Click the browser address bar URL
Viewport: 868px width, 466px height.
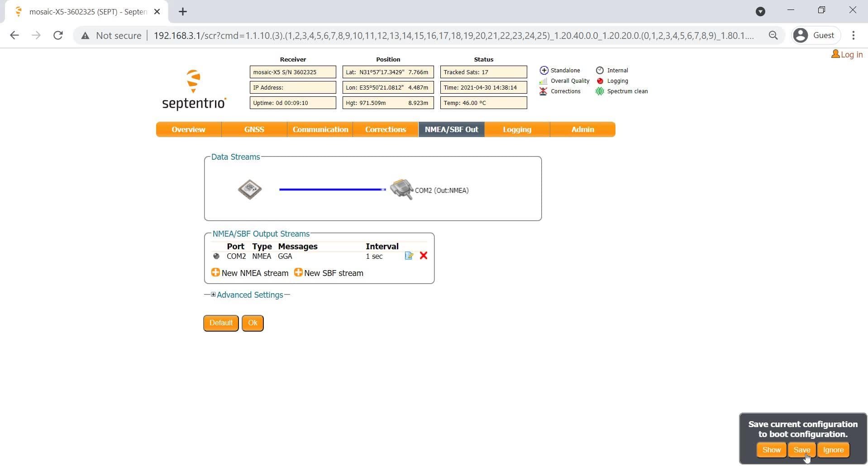[x=453, y=35]
